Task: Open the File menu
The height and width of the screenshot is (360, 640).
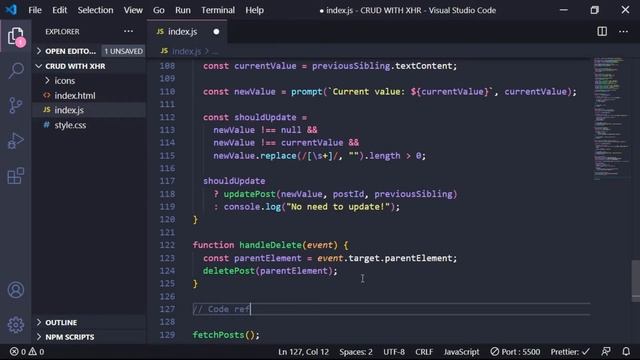Action: coord(35,10)
